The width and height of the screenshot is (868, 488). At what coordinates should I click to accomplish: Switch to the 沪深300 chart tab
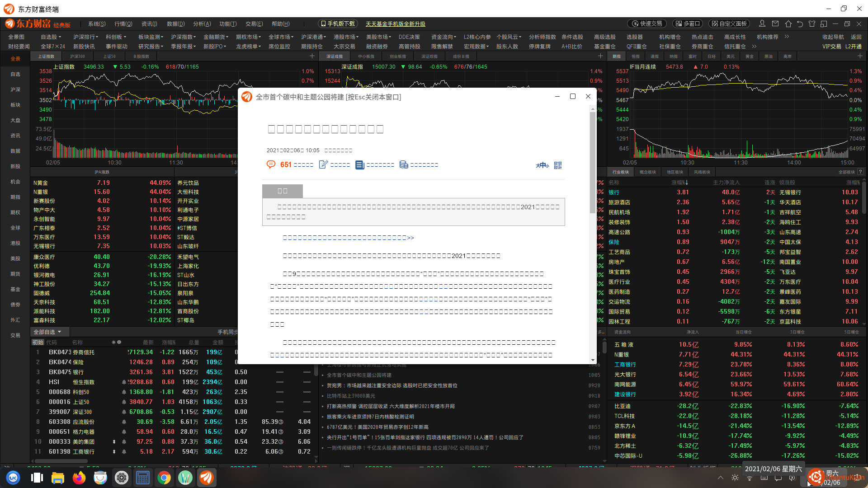click(x=77, y=56)
